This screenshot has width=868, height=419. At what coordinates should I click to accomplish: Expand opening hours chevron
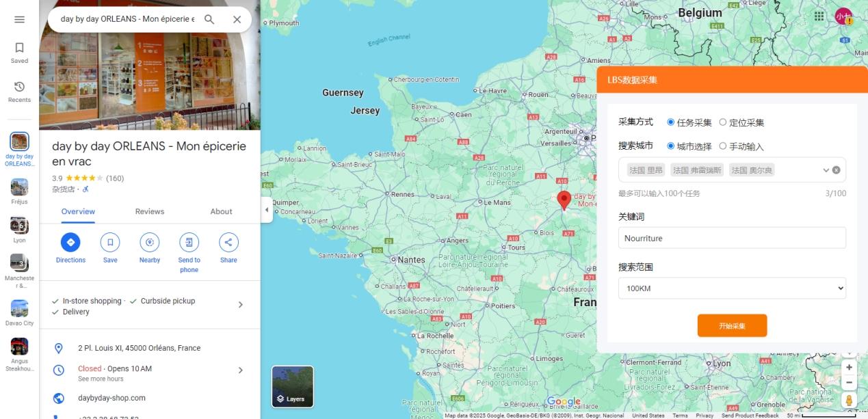point(240,370)
